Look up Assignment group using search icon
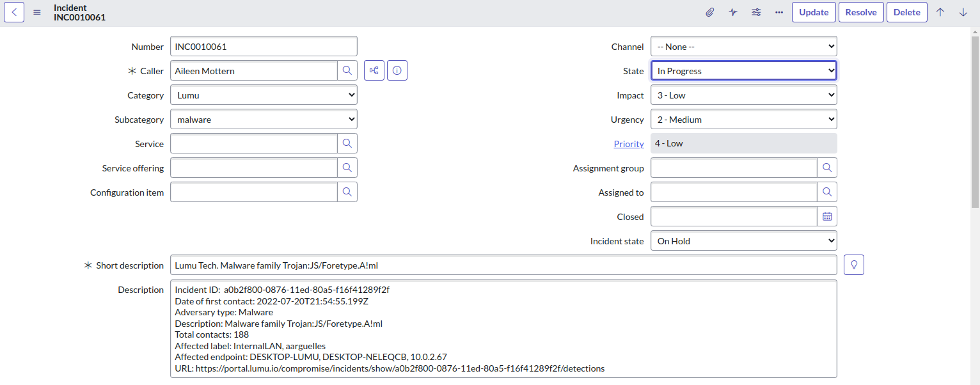 [x=827, y=168]
